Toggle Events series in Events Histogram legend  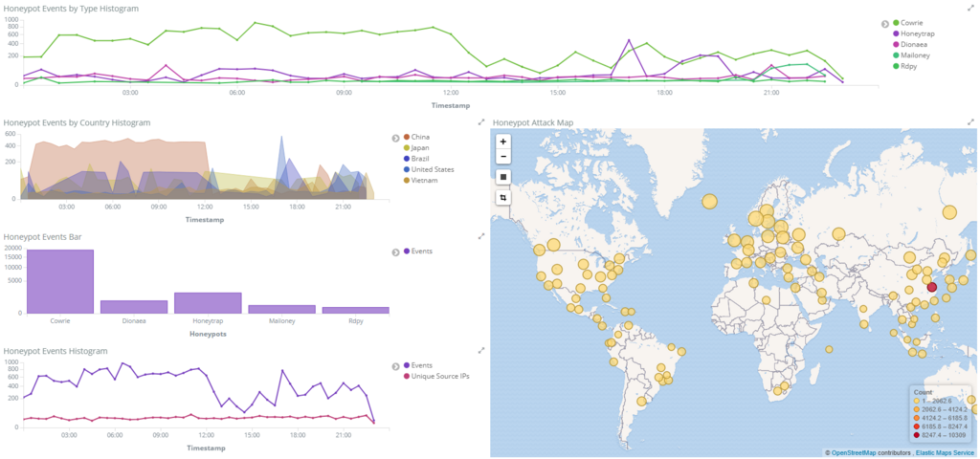[417, 365]
